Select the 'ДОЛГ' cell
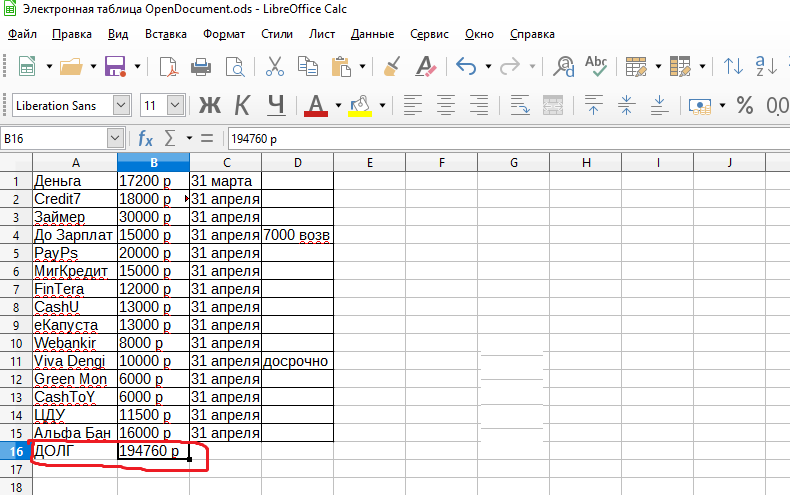This screenshot has width=790, height=495. pos(75,451)
